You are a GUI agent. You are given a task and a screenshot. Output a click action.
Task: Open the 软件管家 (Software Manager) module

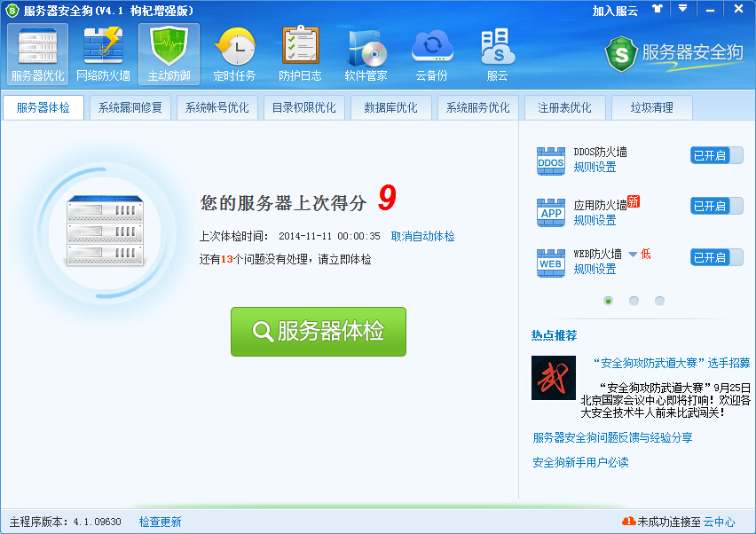pos(362,51)
